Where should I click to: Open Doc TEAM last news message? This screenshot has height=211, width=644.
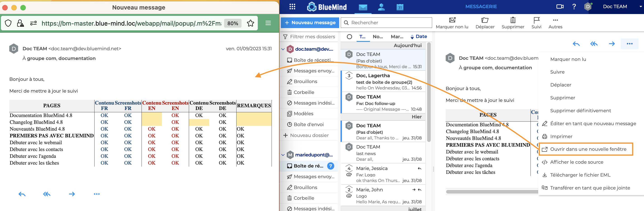click(x=383, y=153)
